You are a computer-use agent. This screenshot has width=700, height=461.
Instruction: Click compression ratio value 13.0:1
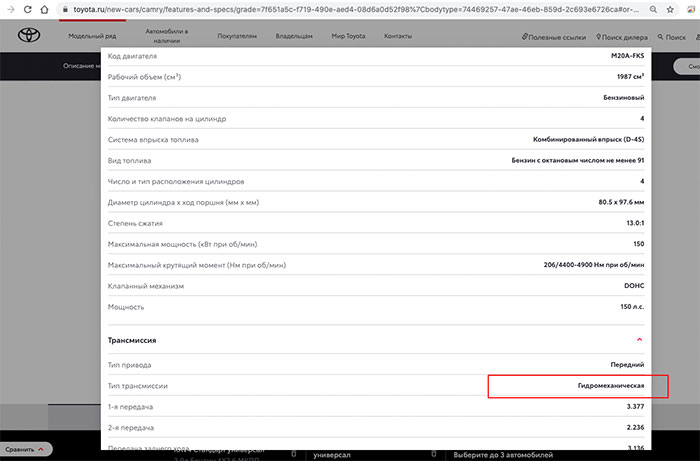[635, 223]
